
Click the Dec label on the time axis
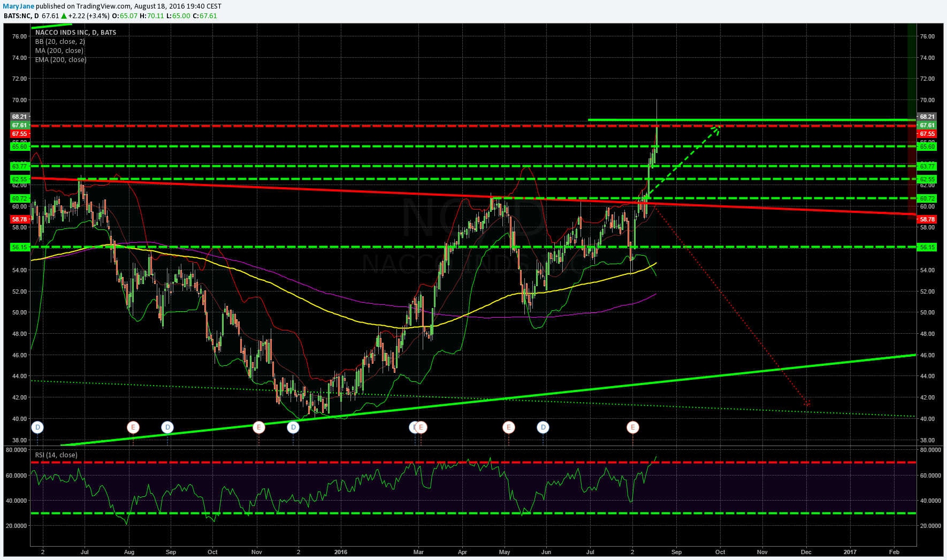point(806,552)
